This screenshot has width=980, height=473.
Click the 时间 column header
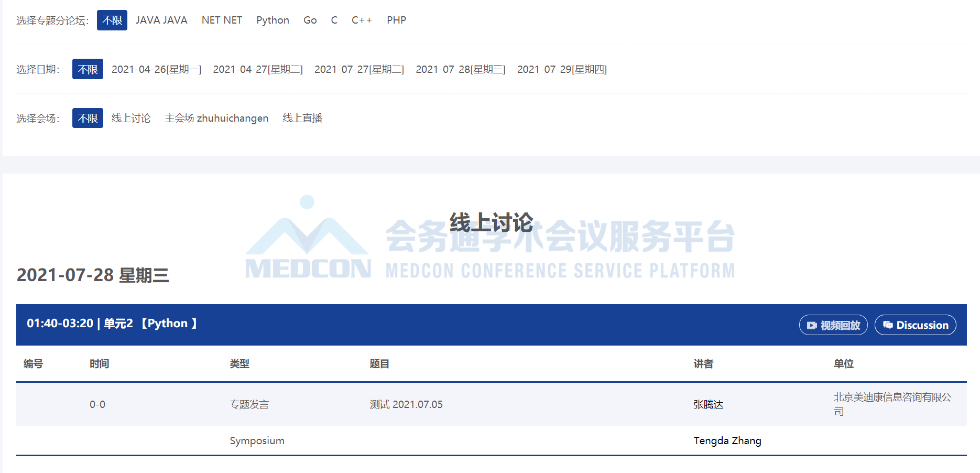pyautogui.click(x=100, y=364)
